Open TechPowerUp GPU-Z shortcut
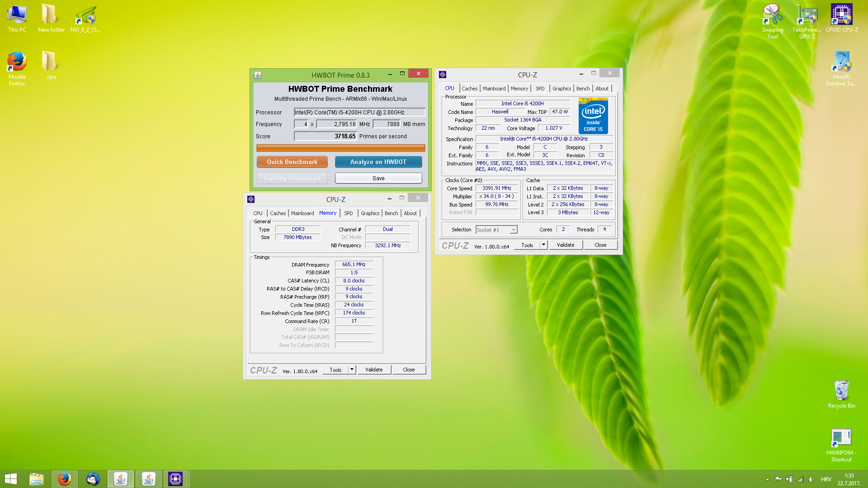The image size is (868, 488). click(807, 21)
